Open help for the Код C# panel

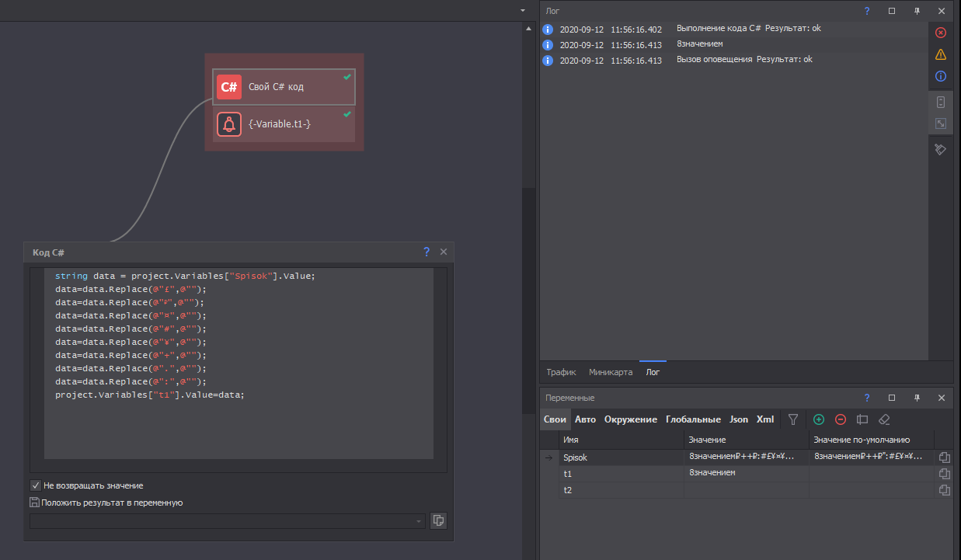(x=427, y=252)
